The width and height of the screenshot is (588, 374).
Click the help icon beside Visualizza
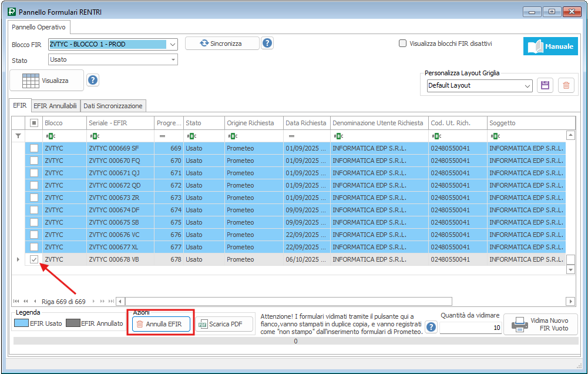click(x=92, y=80)
